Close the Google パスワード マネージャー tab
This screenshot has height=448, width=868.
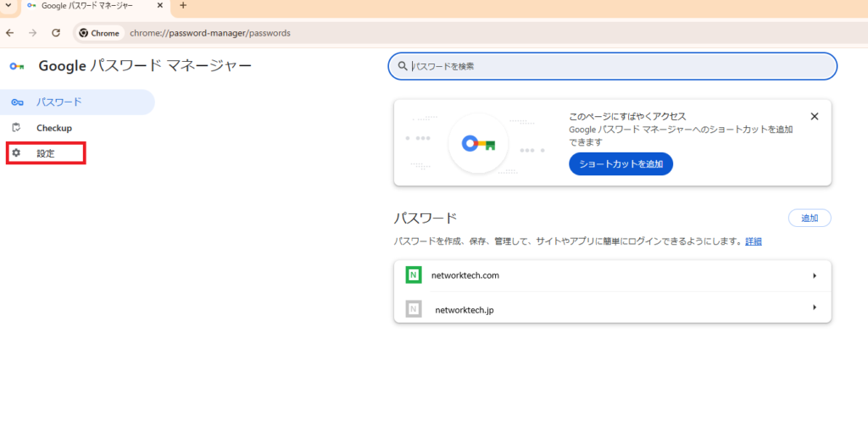pos(160,6)
